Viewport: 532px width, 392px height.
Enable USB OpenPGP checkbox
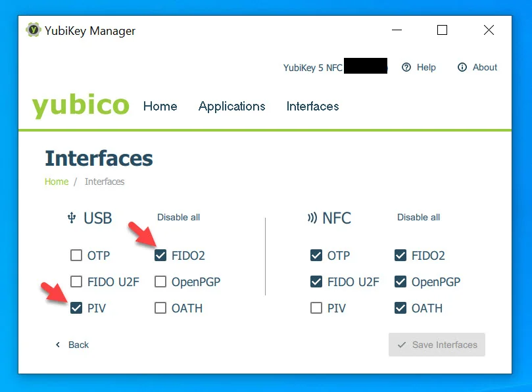(x=160, y=282)
